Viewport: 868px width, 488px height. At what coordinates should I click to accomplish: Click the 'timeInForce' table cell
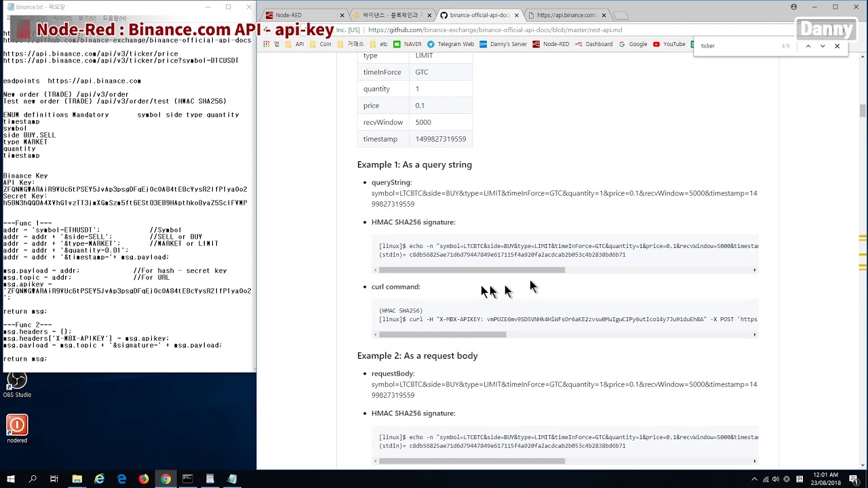(382, 72)
